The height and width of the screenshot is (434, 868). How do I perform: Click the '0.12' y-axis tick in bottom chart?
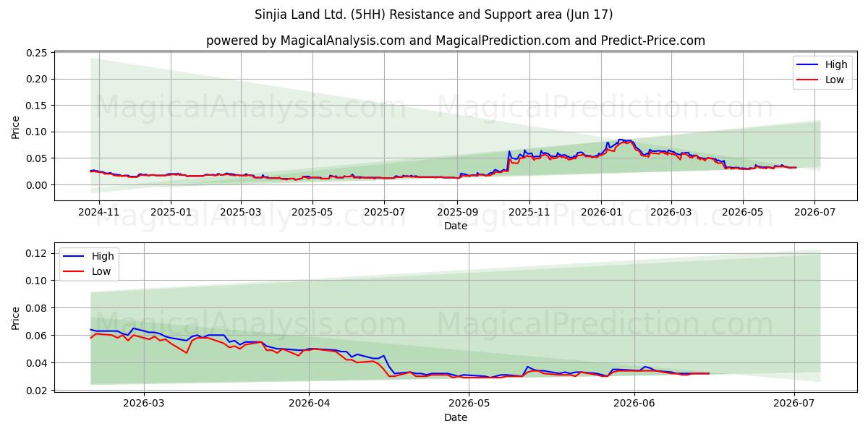click(36, 253)
